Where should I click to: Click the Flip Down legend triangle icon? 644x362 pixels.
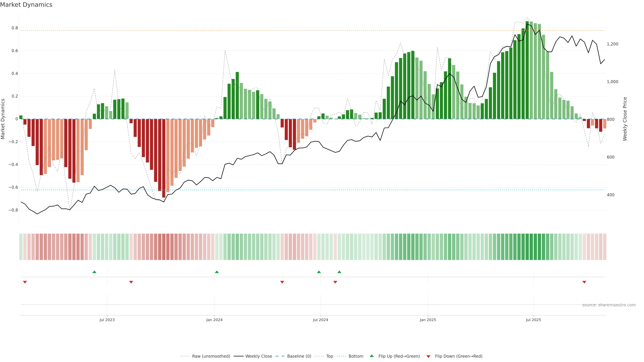pyautogui.click(x=428, y=356)
